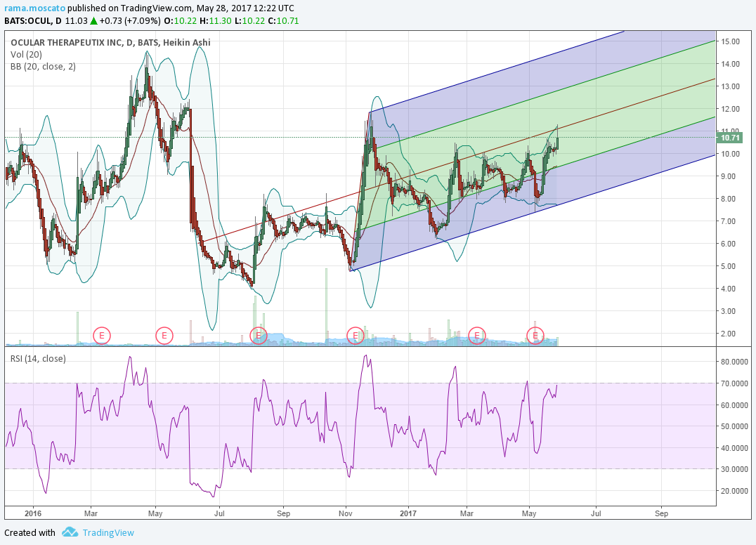Image resolution: width=756 pixels, height=545 pixels.
Task: Click the 11.03 last price in header
Action: [76, 21]
